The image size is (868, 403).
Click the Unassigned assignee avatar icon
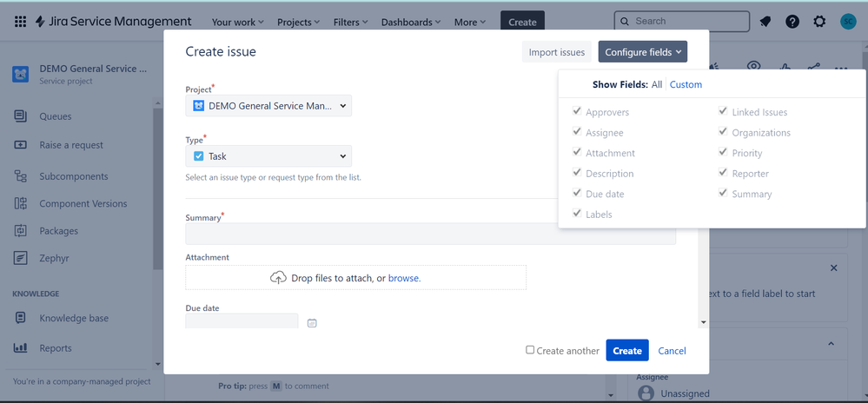click(646, 393)
